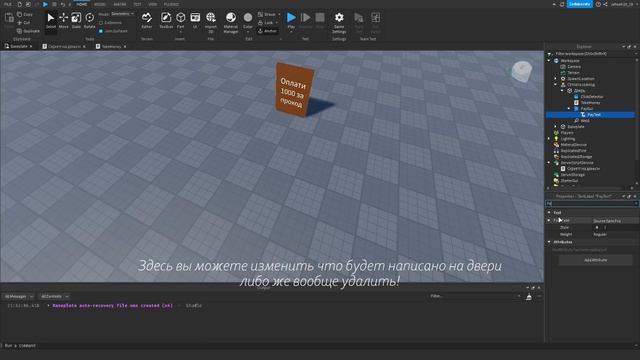The image size is (640, 360).
Task: Open the HOME ribbon tab
Action: click(x=82, y=4)
